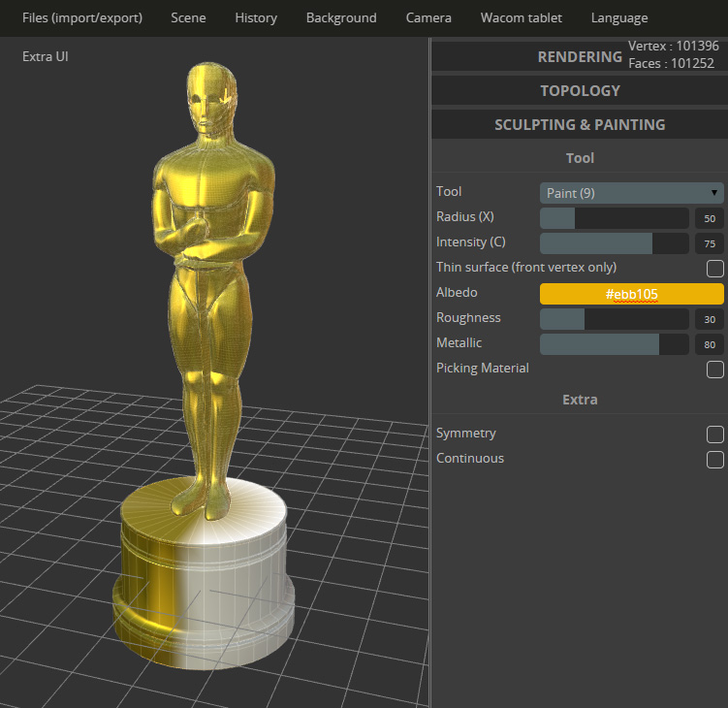Open the Extra UI menu

point(46,56)
